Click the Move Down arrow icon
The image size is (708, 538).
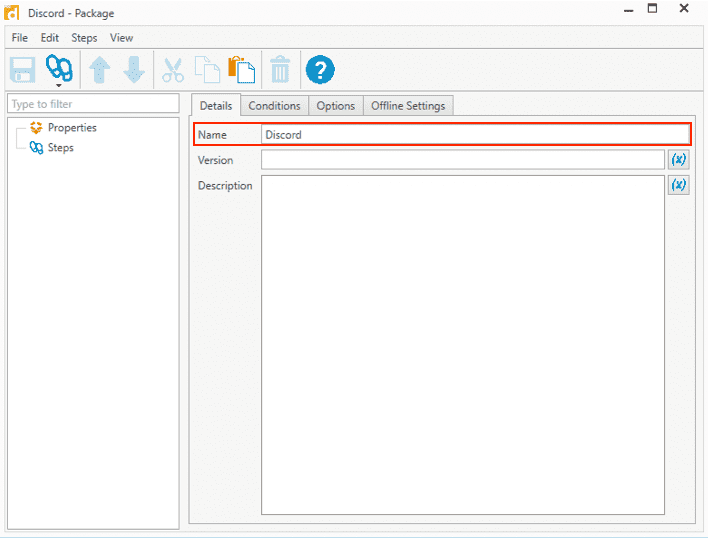pos(134,70)
